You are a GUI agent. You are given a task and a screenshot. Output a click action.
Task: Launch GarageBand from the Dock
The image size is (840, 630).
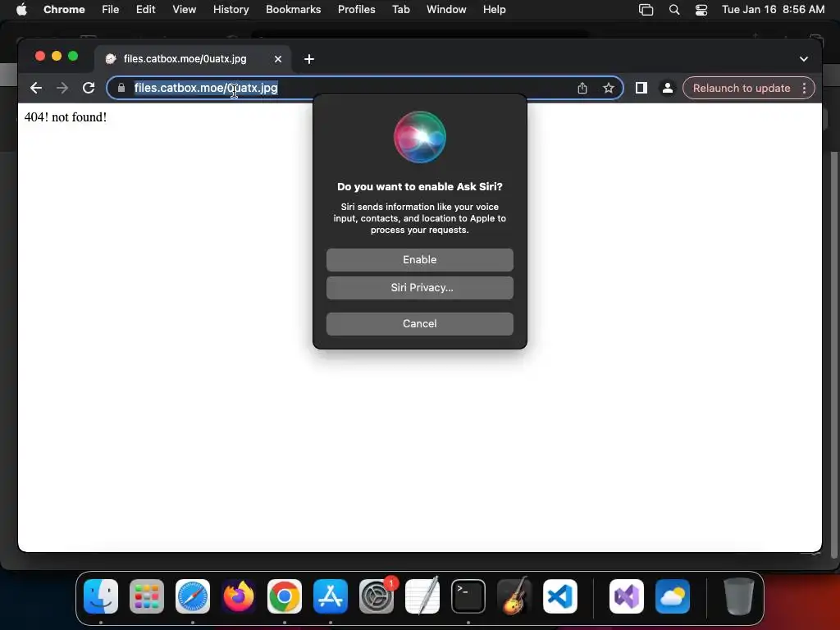pyautogui.click(x=514, y=596)
